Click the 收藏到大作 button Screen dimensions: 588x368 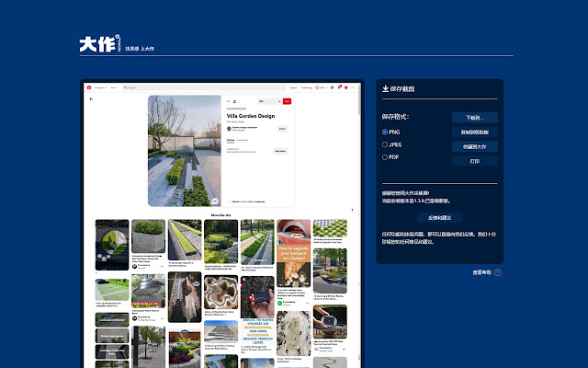(474, 145)
